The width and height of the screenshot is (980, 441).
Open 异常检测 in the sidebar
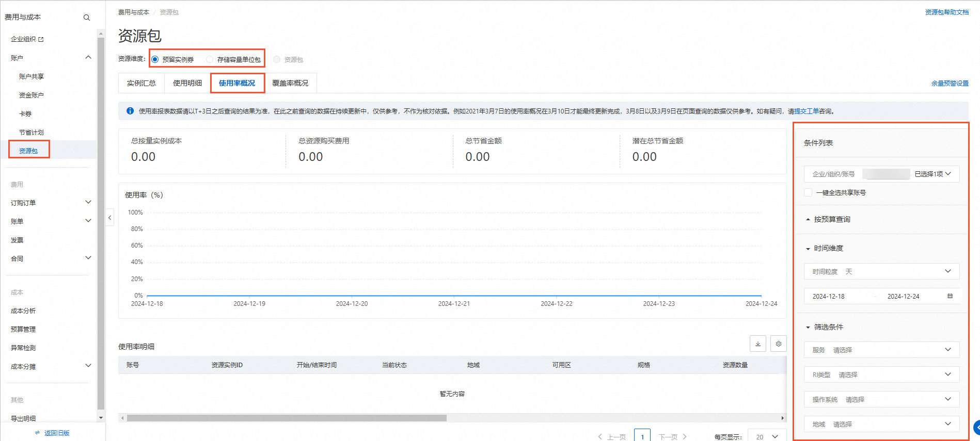tap(23, 348)
